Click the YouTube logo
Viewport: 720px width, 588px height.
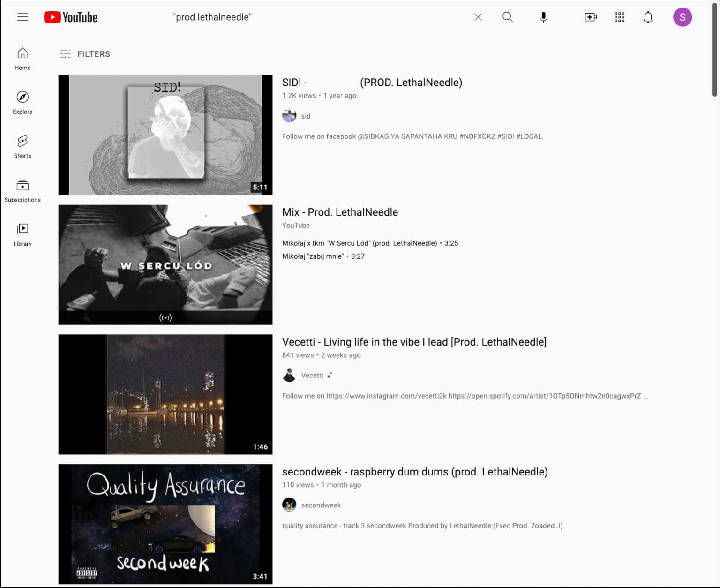pyautogui.click(x=71, y=17)
